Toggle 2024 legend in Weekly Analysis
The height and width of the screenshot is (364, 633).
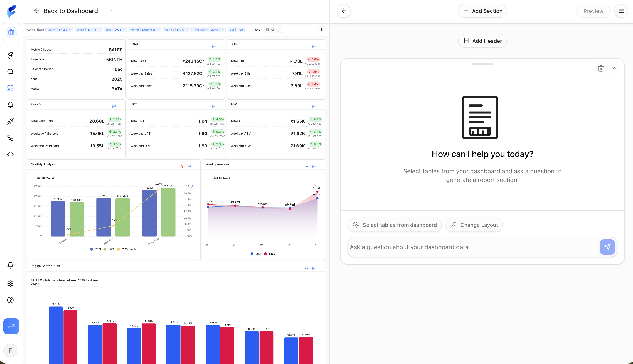click(x=256, y=254)
